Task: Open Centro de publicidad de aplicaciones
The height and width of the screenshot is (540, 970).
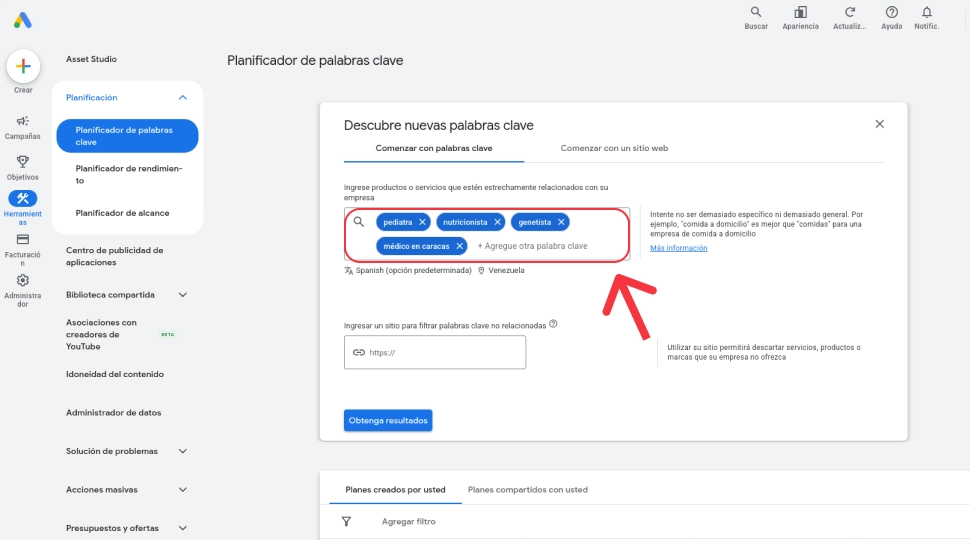Action: coord(114,256)
